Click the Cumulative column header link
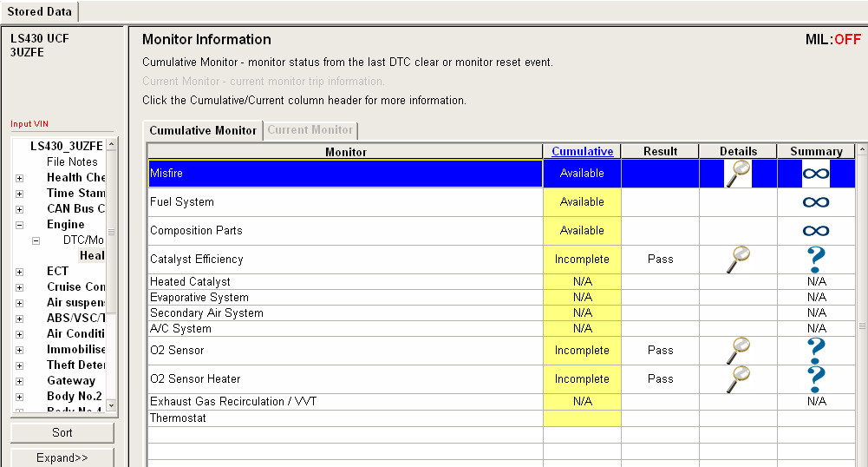The height and width of the screenshot is (467, 868). click(582, 151)
